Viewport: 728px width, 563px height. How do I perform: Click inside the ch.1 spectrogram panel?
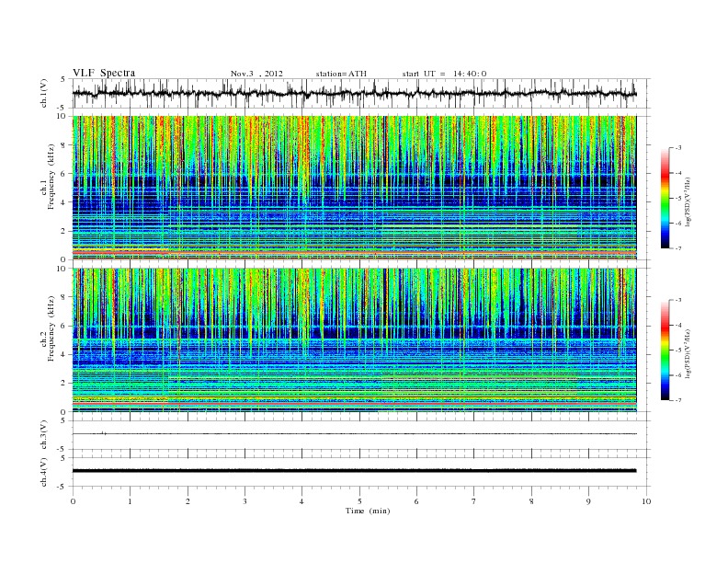[355, 188]
